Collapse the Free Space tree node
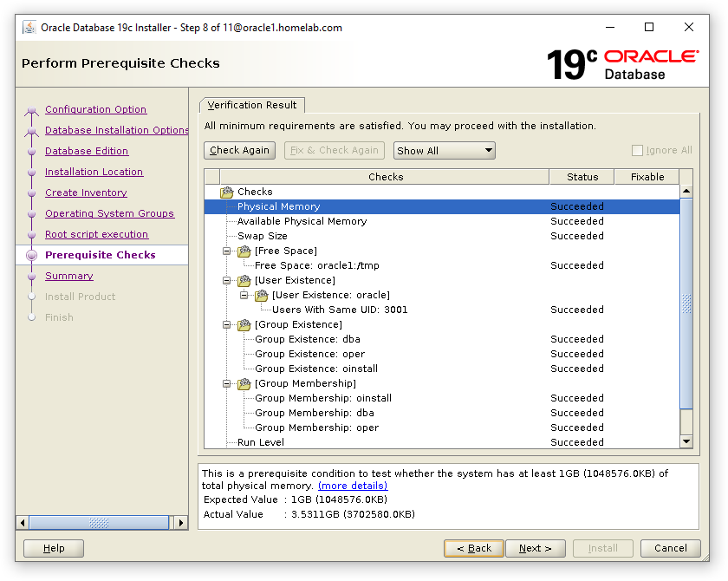The width and height of the screenshot is (728, 581). (227, 251)
